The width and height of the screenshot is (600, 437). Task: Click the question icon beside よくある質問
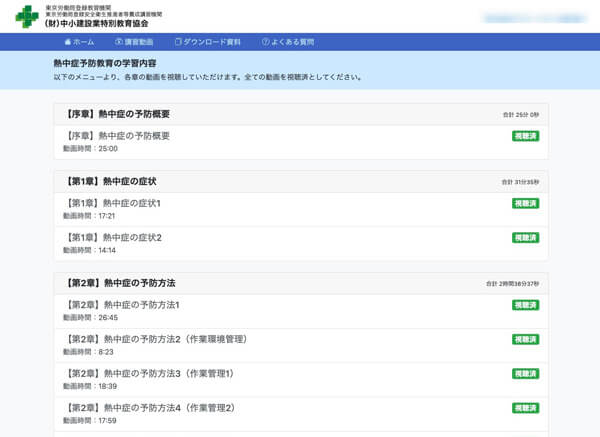click(x=266, y=42)
